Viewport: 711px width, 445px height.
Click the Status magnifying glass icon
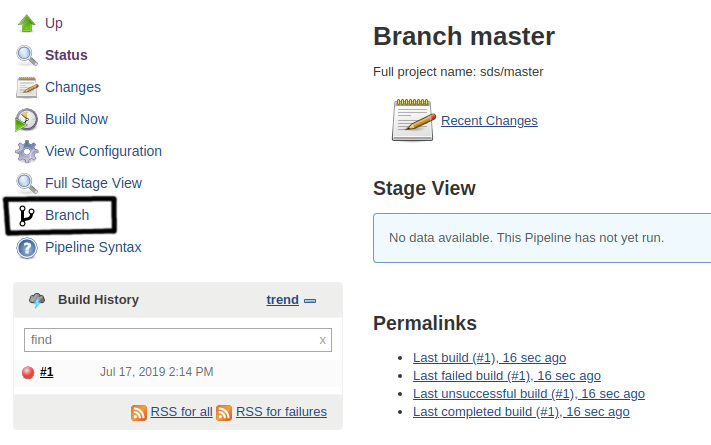coord(27,55)
